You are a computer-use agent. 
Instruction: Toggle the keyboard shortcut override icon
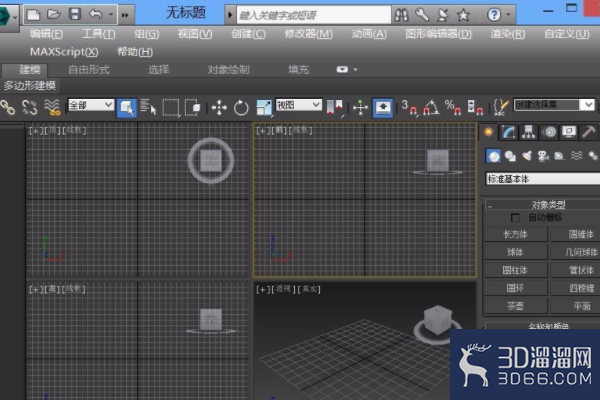(383, 108)
